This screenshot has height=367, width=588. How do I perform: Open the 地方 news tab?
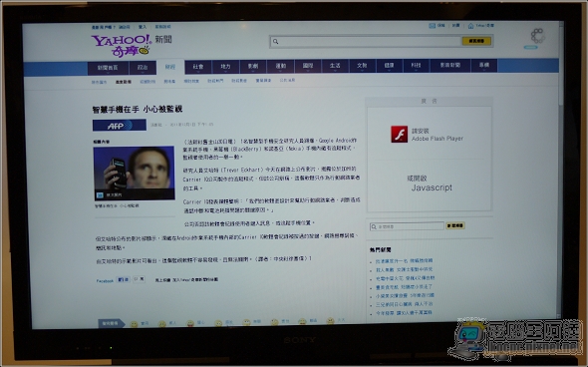click(x=225, y=67)
